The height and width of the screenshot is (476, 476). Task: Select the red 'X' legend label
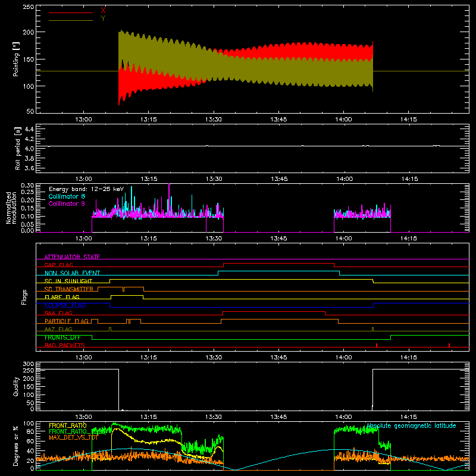pos(103,11)
